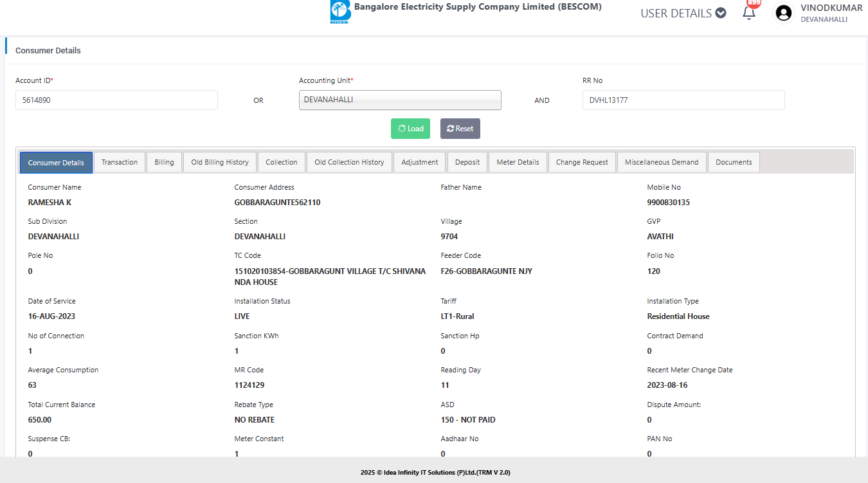The width and height of the screenshot is (868, 483).
Task: Click inside the RR No field
Action: click(x=683, y=100)
